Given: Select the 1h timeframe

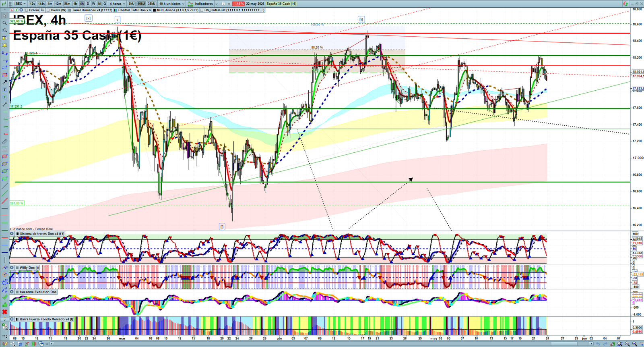Looking at the screenshot, I should point(75,4).
